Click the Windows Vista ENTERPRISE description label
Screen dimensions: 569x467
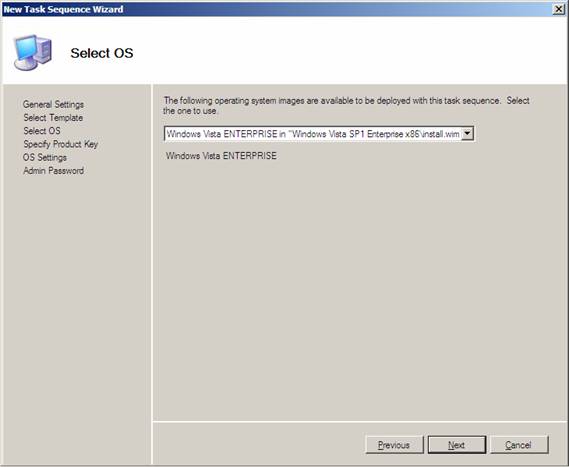click(221, 156)
